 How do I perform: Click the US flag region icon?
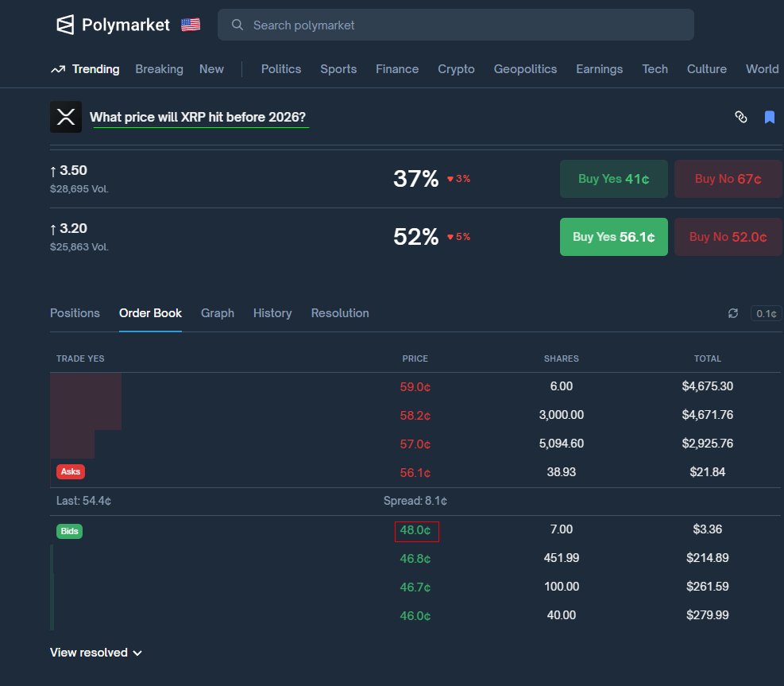191,25
